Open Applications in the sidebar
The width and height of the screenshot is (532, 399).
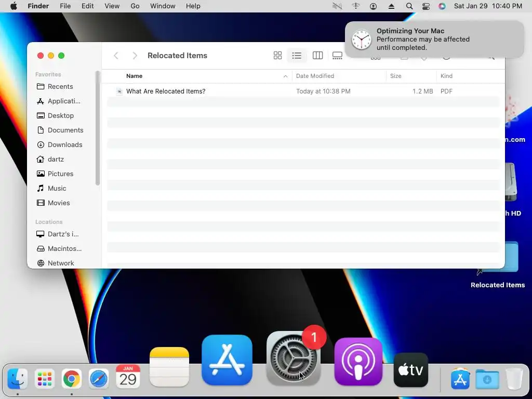click(x=58, y=101)
